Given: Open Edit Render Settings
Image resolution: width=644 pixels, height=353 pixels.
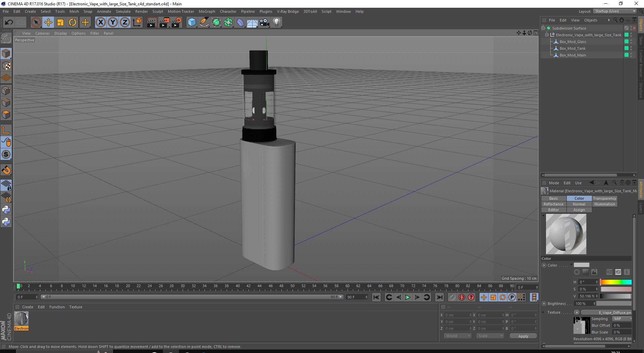Looking at the screenshot, I should coord(177,23).
